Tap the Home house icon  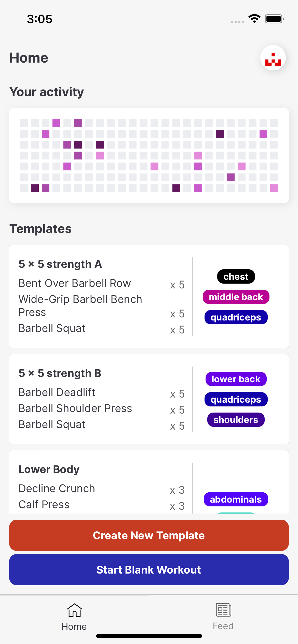click(74, 610)
